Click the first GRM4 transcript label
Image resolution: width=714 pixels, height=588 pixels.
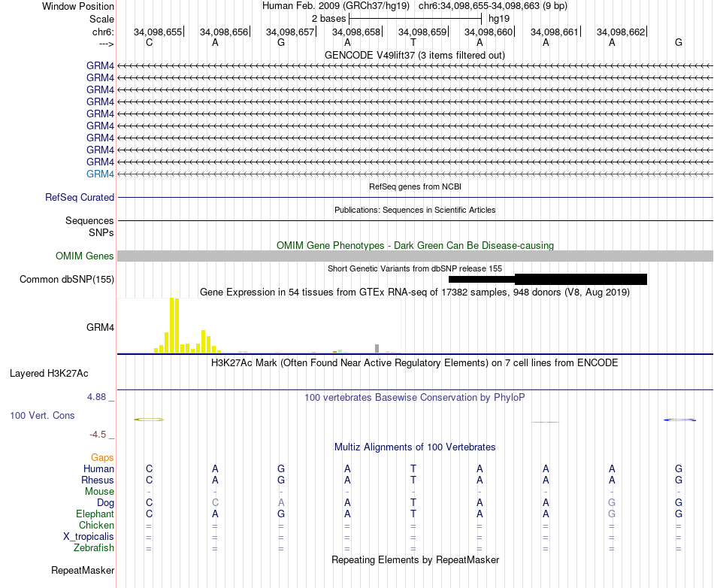100,65
